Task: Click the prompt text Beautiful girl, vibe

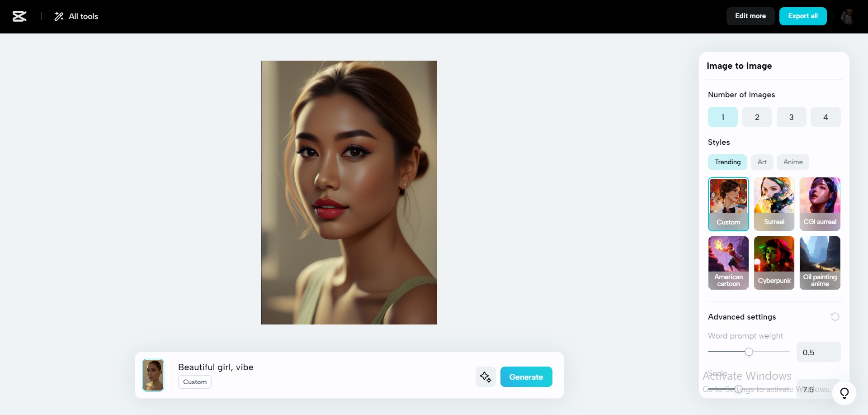Action: [216, 367]
